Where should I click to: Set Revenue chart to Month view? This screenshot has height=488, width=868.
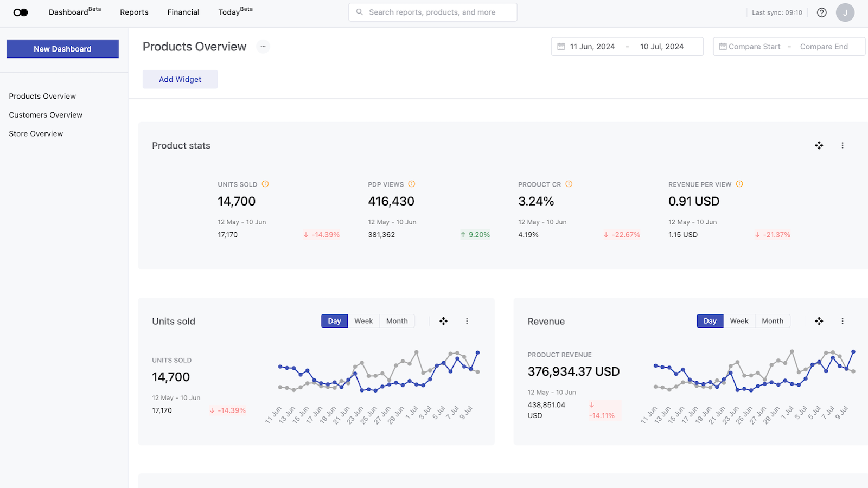point(772,321)
